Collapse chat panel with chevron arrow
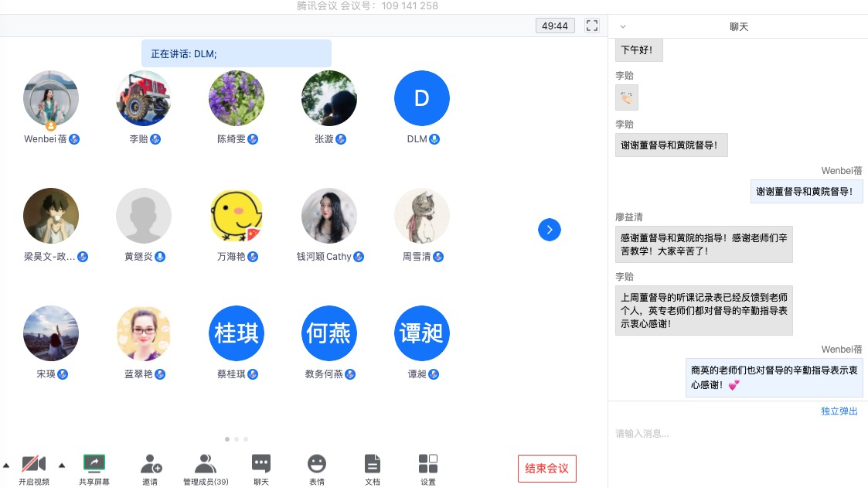The width and height of the screenshot is (868, 488). pos(623,26)
